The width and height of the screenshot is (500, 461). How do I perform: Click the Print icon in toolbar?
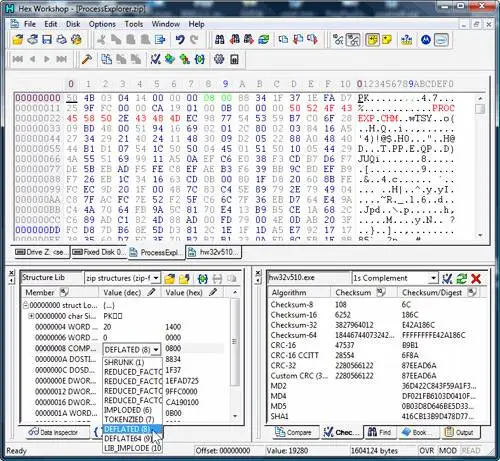[x=61, y=40]
